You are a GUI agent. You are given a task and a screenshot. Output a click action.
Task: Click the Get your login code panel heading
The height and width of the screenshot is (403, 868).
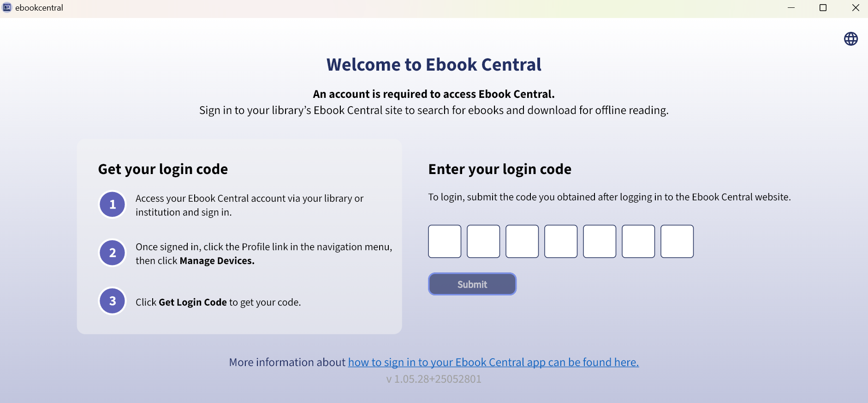point(162,169)
